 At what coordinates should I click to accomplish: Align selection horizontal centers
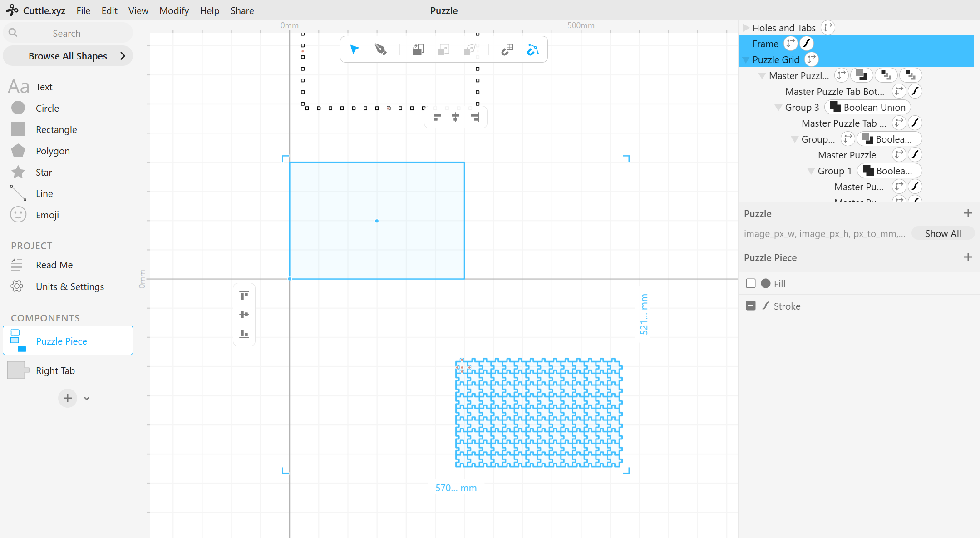coord(455,118)
